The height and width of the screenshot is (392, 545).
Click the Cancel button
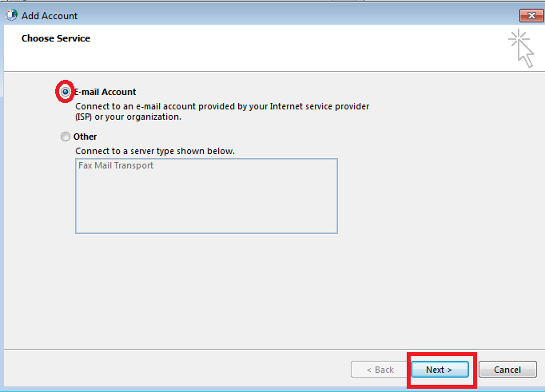coord(507,370)
